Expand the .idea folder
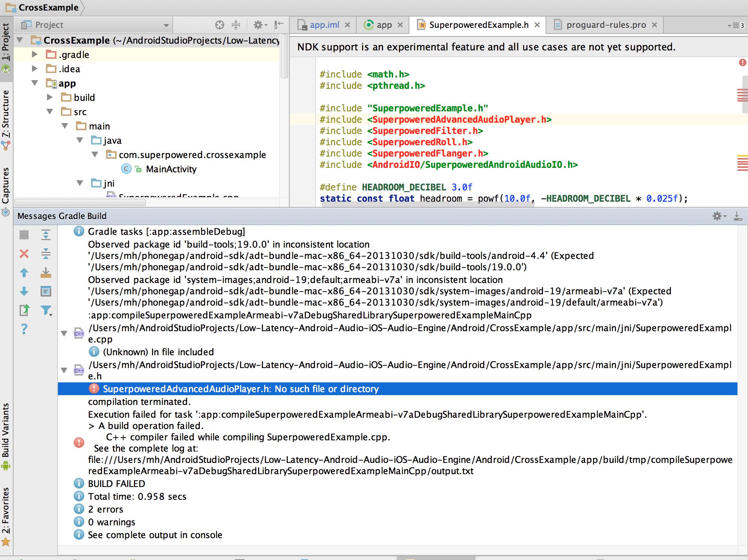748x560 pixels. click(35, 68)
